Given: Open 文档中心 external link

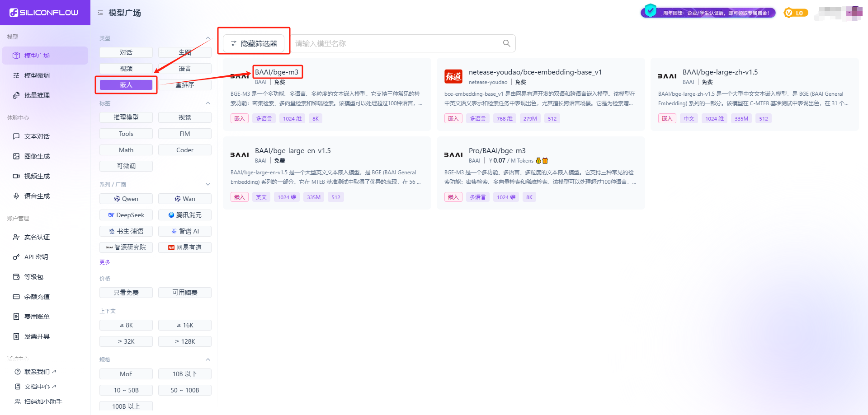Looking at the screenshot, I should (x=36, y=387).
